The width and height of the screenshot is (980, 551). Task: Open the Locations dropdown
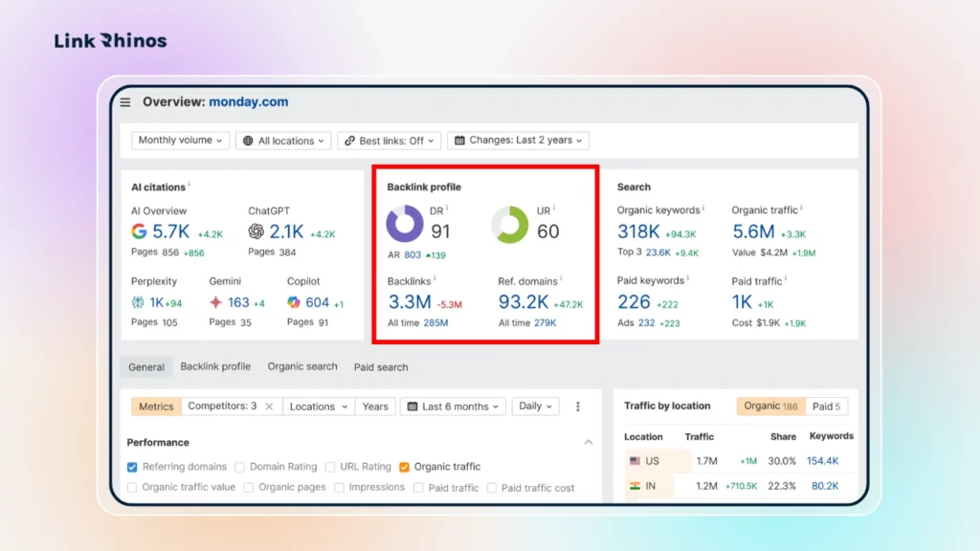319,407
